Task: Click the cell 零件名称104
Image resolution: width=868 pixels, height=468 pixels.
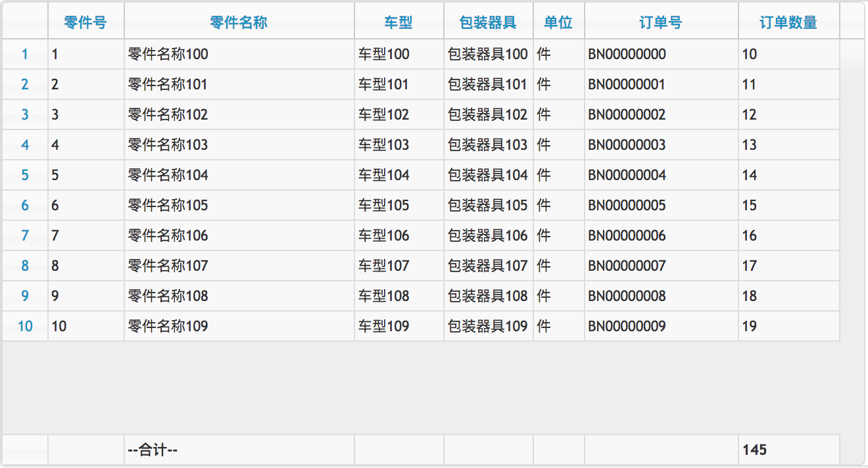Action: [x=239, y=175]
